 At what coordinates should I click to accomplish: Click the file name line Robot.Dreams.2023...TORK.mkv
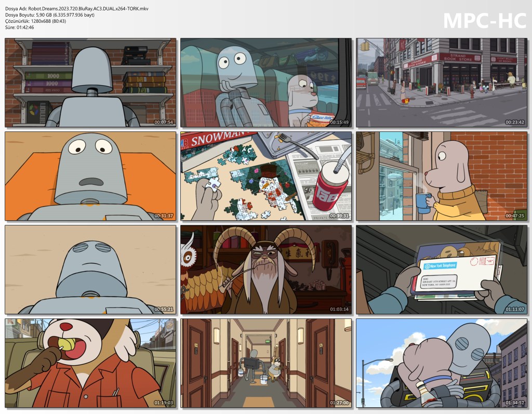click(77, 9)
